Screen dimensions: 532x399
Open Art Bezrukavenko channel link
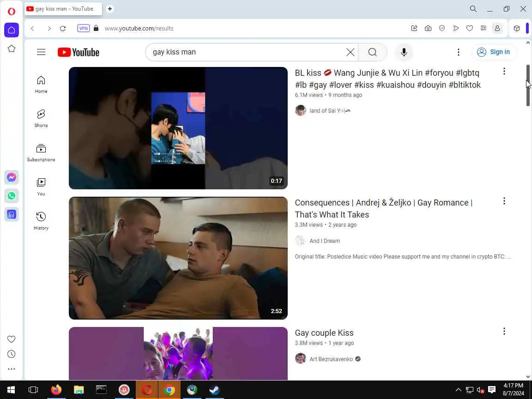point(331,359)
